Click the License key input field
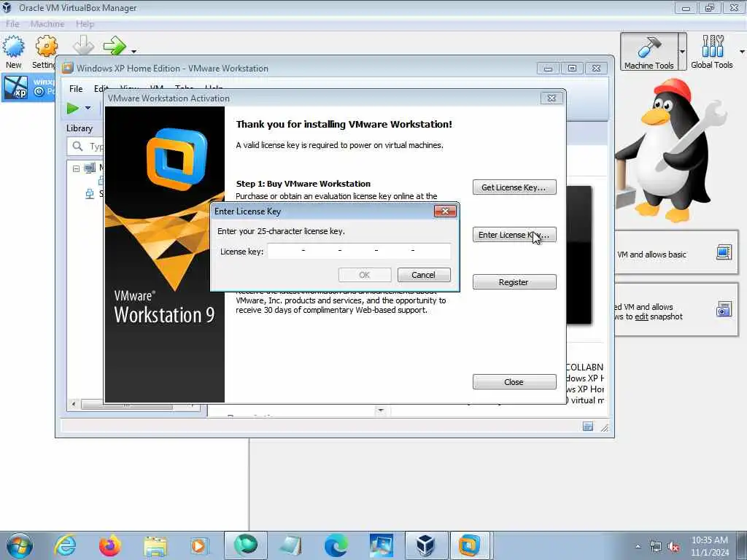 [x=359, y=251]
